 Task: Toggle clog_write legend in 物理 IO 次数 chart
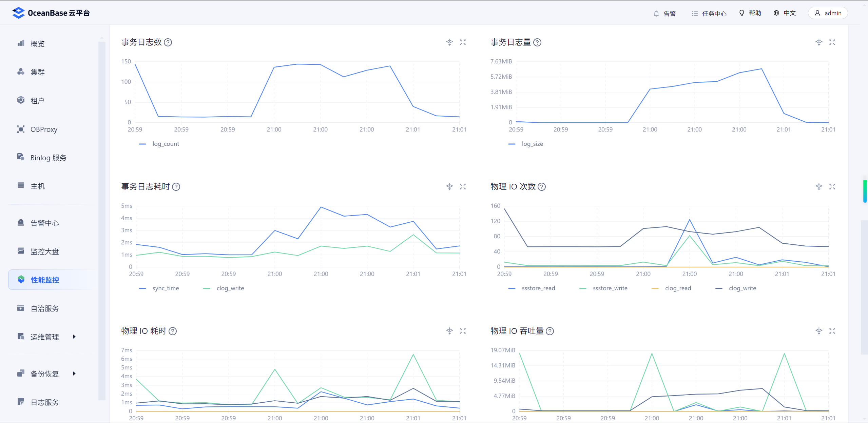[742, 288]
